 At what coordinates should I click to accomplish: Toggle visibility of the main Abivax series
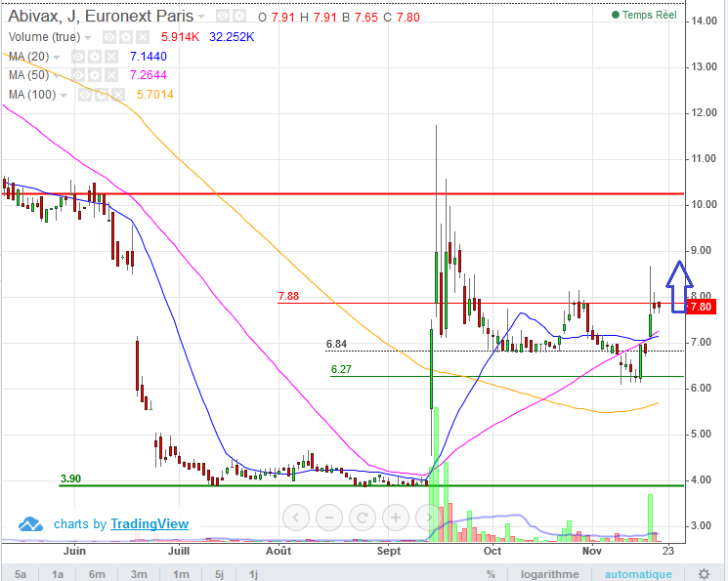pos(223,17)
